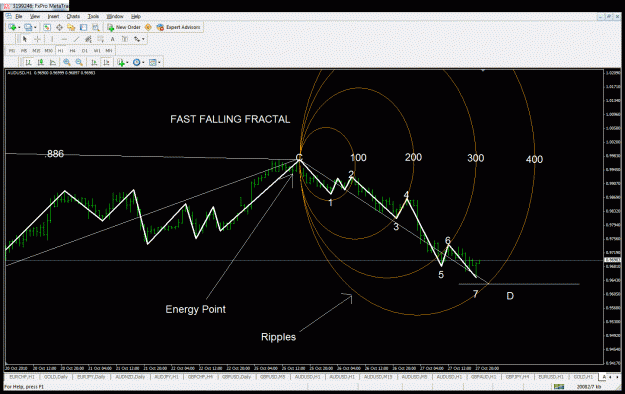Open the Window menu
This screenshot has width=625, height=394.
[115, 16]
